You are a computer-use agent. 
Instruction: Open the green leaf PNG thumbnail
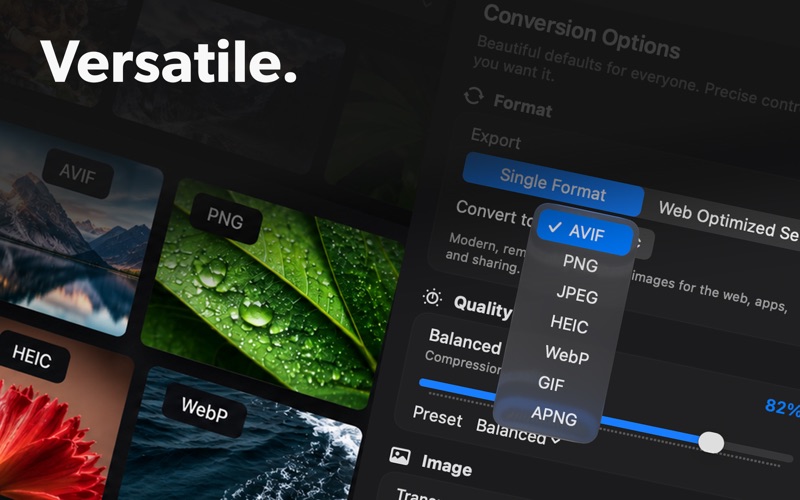pyautogui.click(x=272, y=294)
